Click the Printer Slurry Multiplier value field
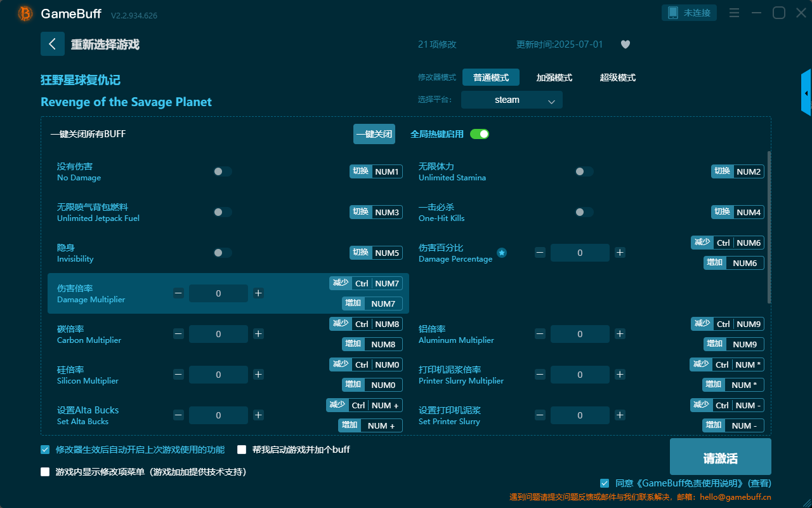 (580, 375)
